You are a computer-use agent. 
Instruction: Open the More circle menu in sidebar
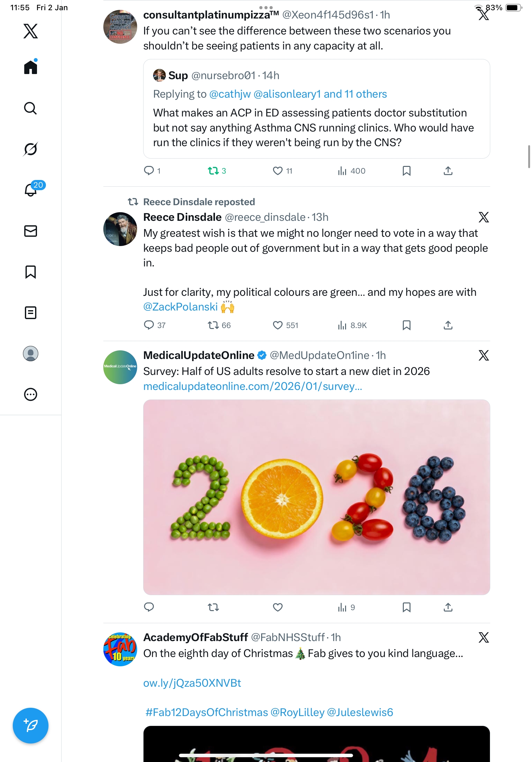point(31,394)
